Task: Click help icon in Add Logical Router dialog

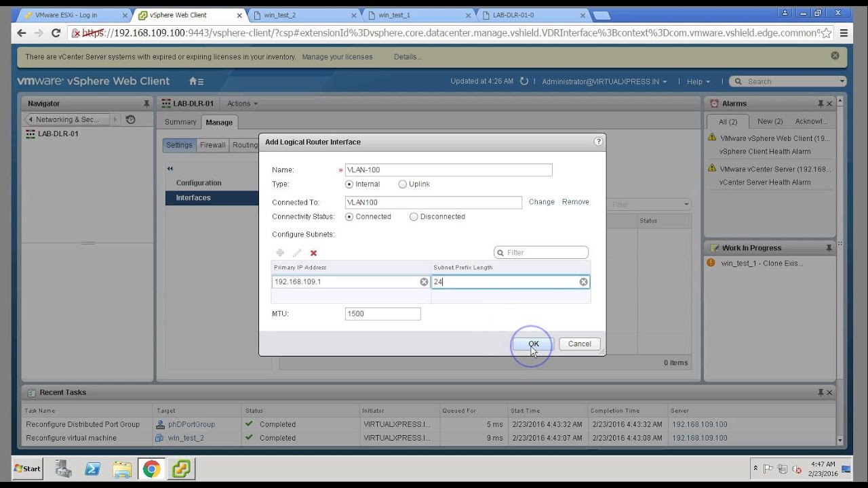Action: (598, 142)
